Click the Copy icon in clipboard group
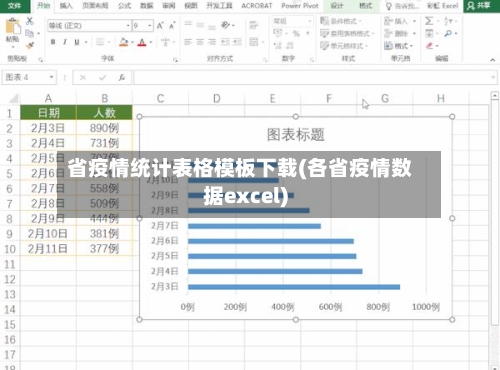 pos(29,33)
